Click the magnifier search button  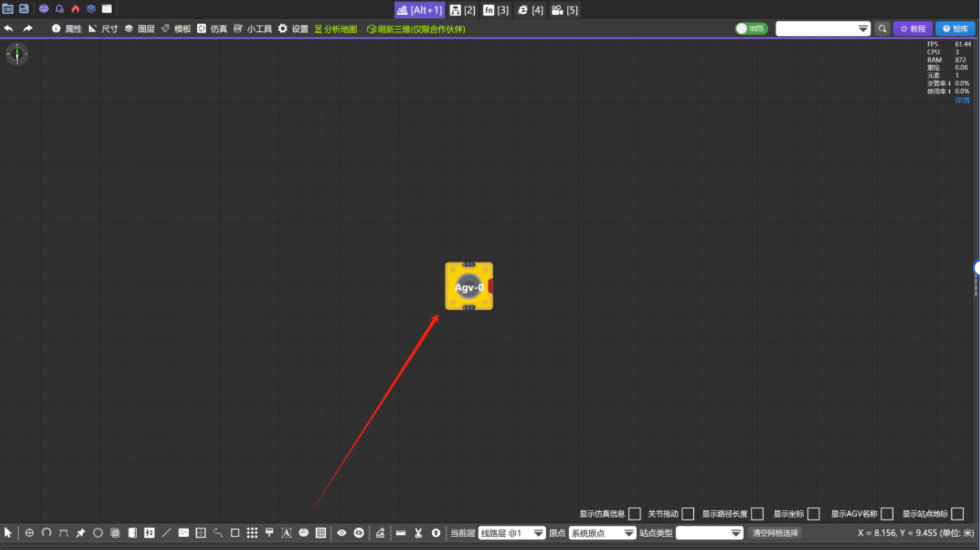tap(882, 29)
